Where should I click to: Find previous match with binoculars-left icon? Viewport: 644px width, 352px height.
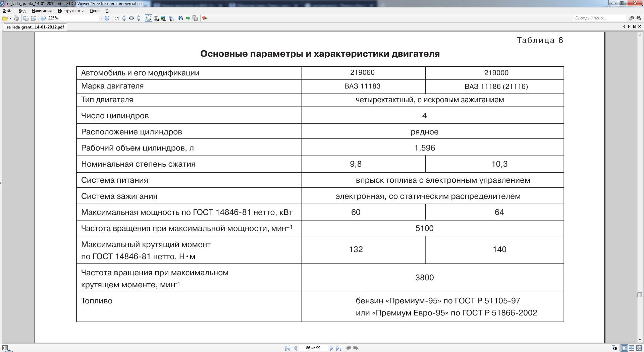click(632, 18)
